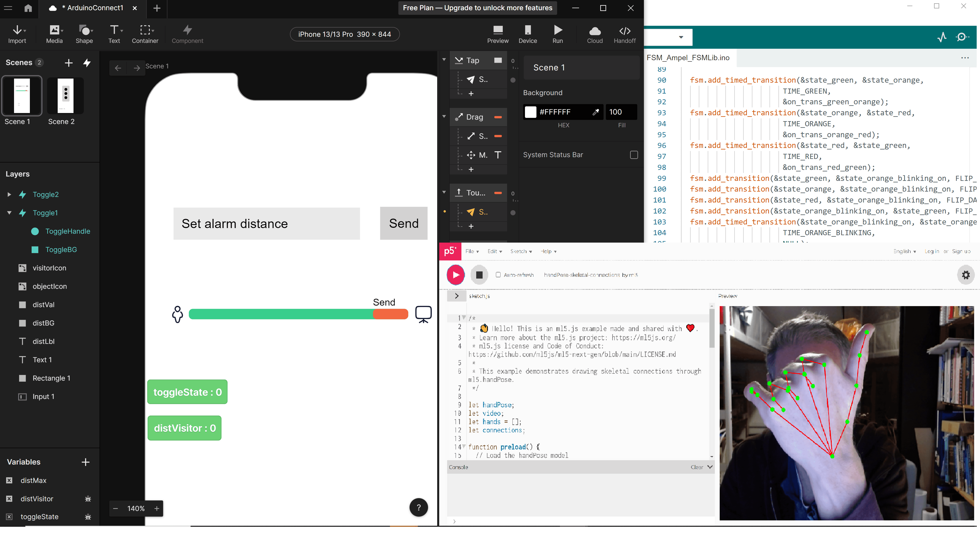Click the Free Plan upgrade banner
The height and width of the screenshot is (551, 980).
pyautogui.click(x=477, y=8)
